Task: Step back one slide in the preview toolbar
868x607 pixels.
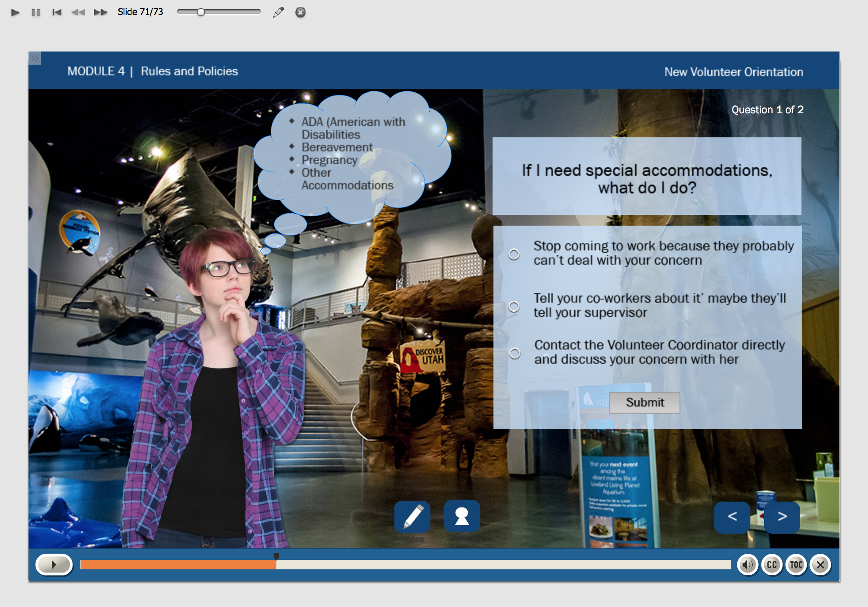Action: click(x=78, y=13)
